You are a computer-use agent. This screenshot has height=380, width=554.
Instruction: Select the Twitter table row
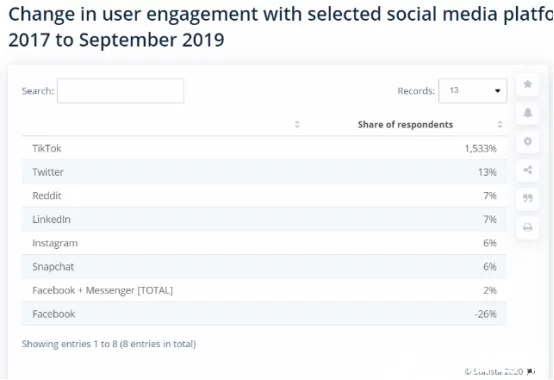tap(264, 172)
